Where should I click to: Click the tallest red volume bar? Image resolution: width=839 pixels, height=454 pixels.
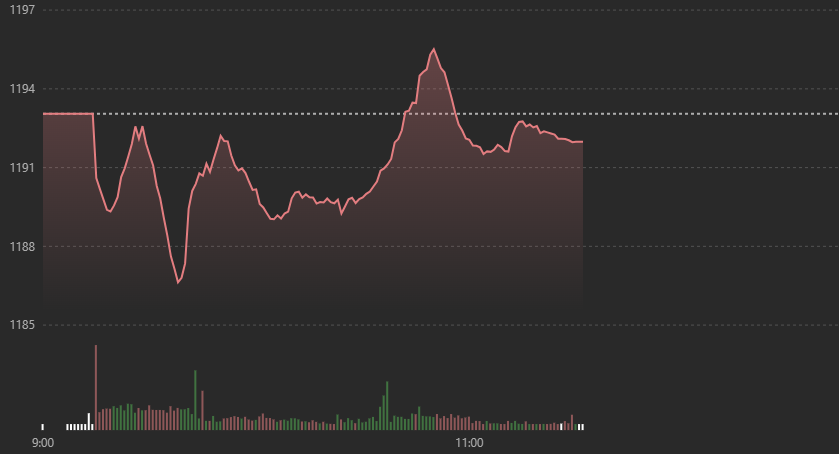96,387
